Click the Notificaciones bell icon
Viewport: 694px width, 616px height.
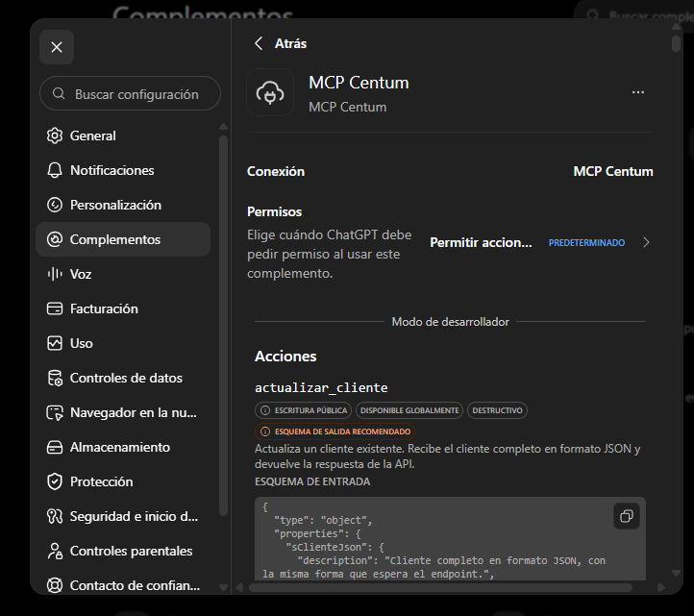point(55,170)
